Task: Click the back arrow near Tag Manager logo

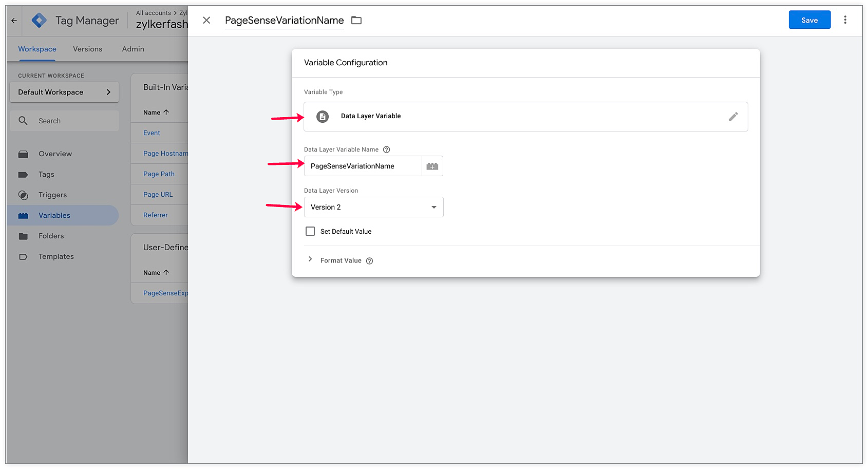Action: coord(14,21)
